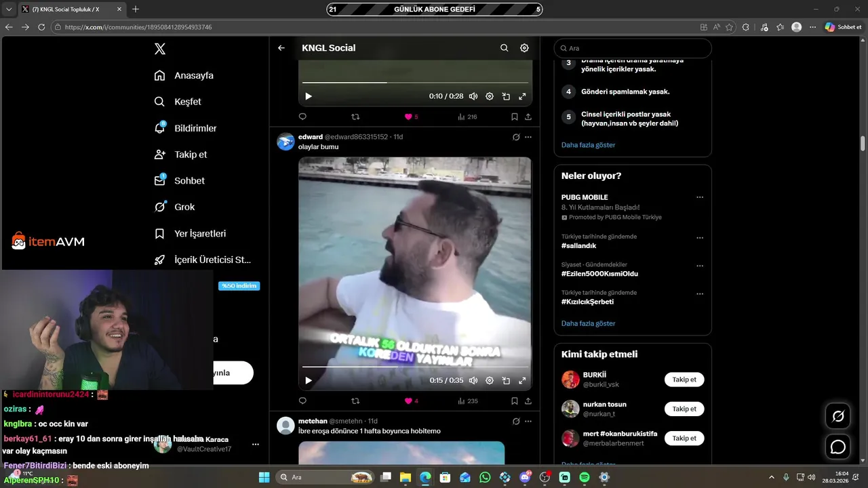
Task: Open Sohbet messages
Action: (x=179, y=181)
